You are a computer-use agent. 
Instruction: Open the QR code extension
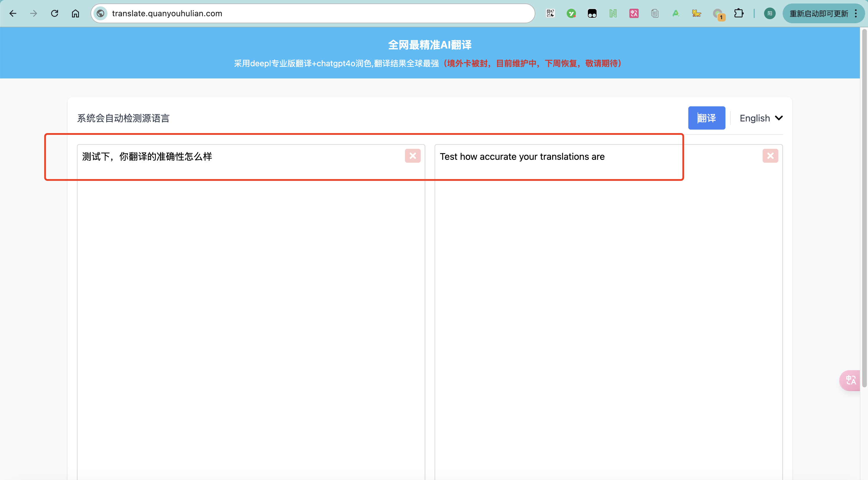tap(550, 13)
